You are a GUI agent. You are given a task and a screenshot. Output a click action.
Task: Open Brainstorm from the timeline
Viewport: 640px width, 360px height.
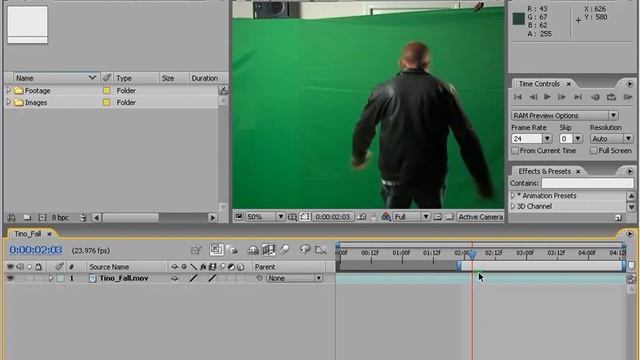(x=304, y=250)
